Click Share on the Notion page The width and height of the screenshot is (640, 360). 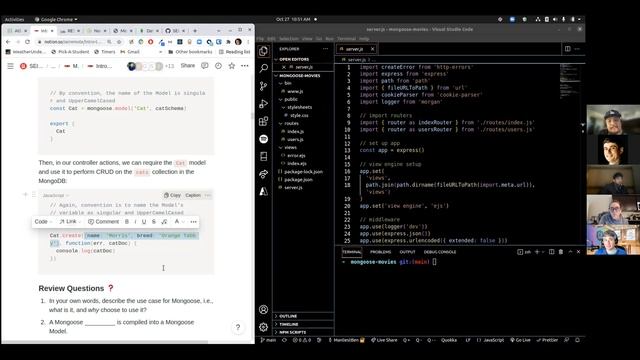[x=188, y=66]
